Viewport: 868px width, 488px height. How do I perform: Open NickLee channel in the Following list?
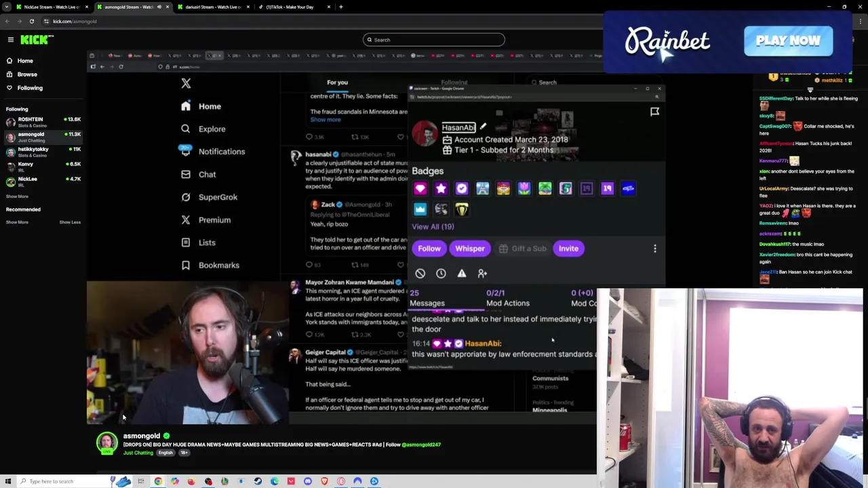pyautogui.click(x=43, y=182)
